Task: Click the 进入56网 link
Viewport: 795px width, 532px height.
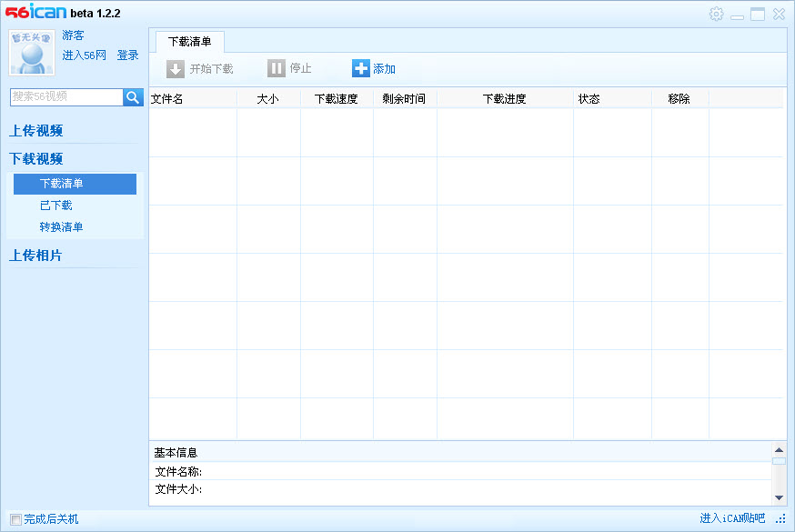Action: [85, 55]
